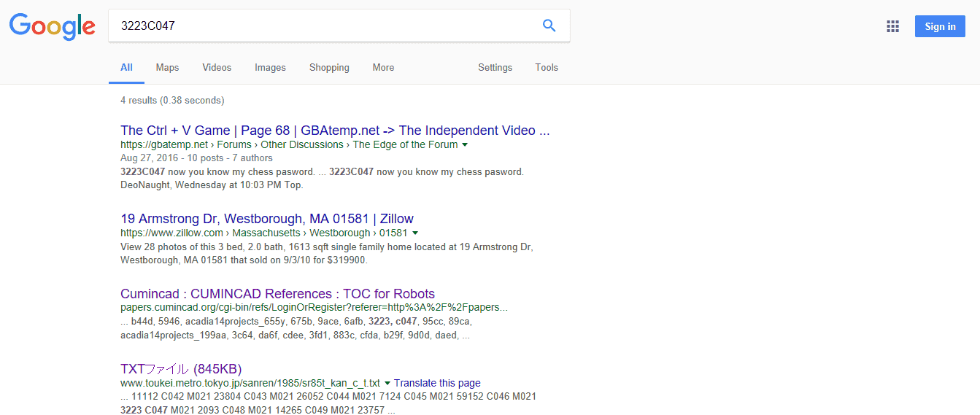Click the 'DeoNaught, Wednesday at 10:03 PM' snippet
This screenshot has height=415, width=980.
212,185
